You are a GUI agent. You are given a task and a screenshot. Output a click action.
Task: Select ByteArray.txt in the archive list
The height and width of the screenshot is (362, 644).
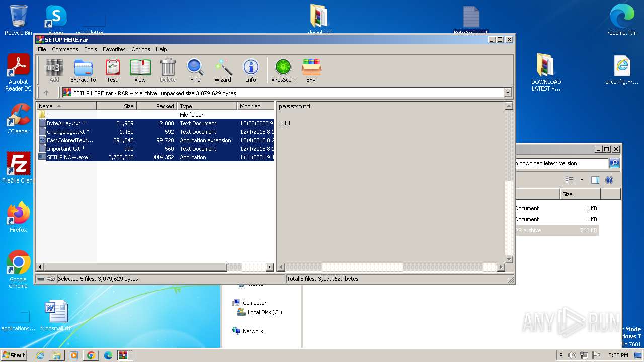tap(155, 123)
